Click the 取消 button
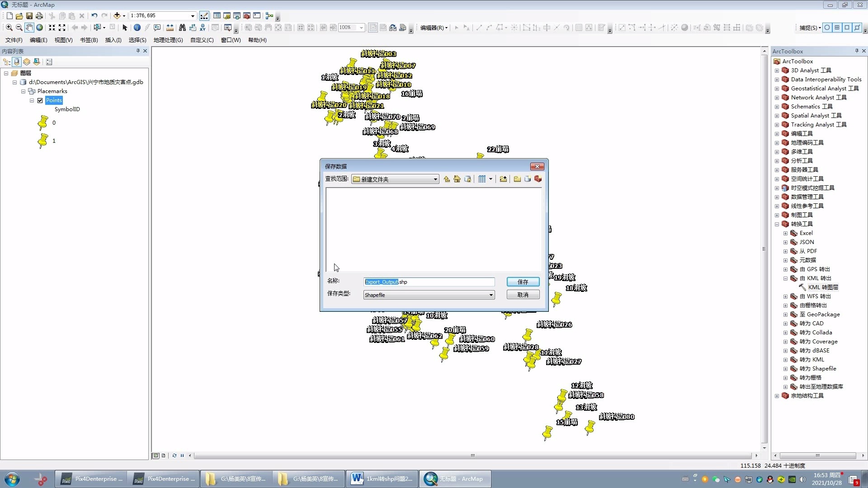The image size is (868, 488). [x=523, y=295]
